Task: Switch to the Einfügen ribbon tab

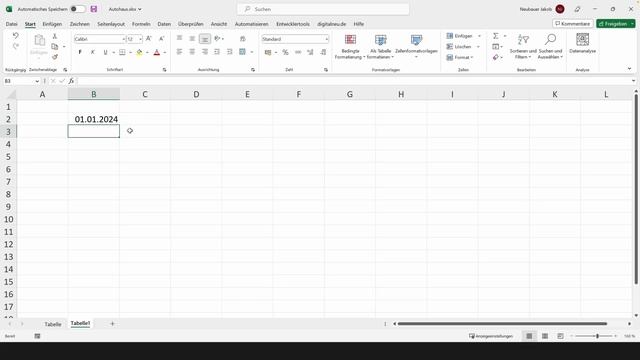Action: pyautogui.click(x=52, y=24)
